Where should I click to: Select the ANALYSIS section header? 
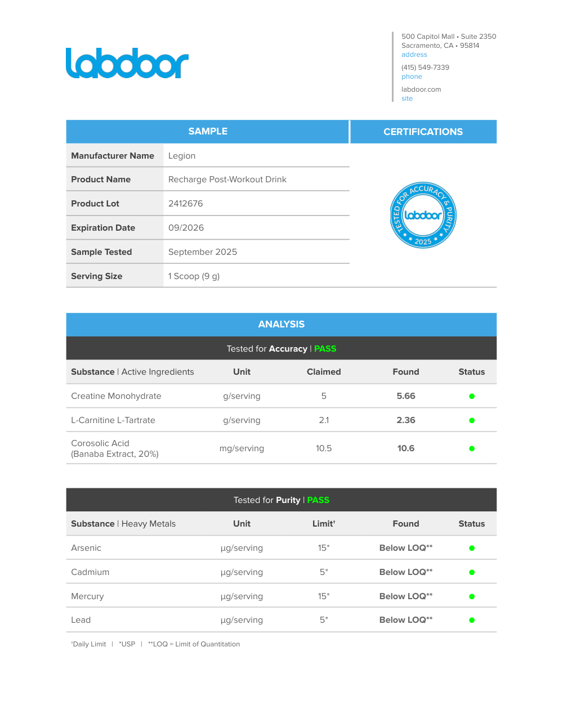point(281,324)
